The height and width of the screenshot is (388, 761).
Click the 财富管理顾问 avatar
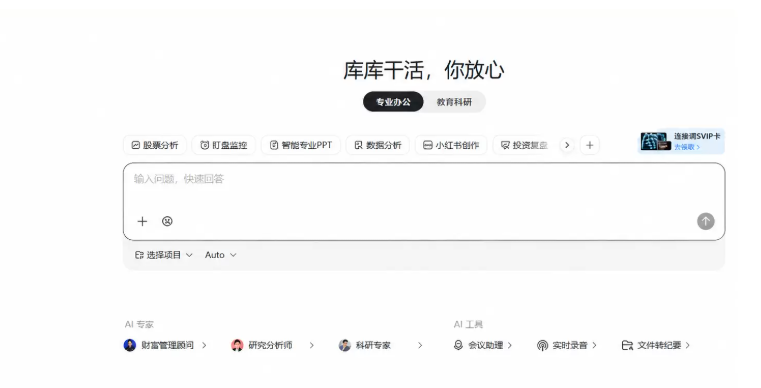click(x=130, y=345)
